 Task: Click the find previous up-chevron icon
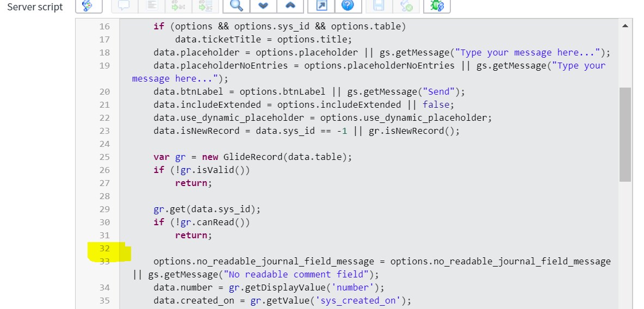(x=290, y=5)
